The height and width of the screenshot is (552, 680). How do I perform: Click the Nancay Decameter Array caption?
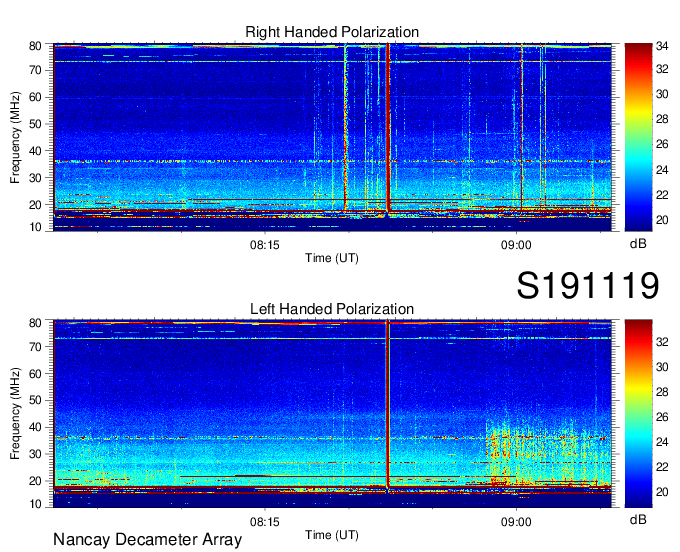pyautogui.click(x=147, y=540)
